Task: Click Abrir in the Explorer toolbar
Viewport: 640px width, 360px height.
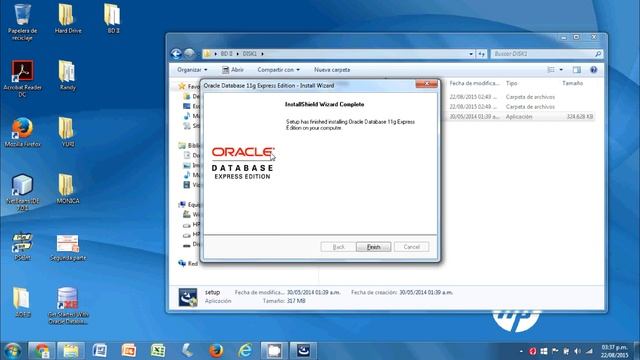Action: pos(233,70)
